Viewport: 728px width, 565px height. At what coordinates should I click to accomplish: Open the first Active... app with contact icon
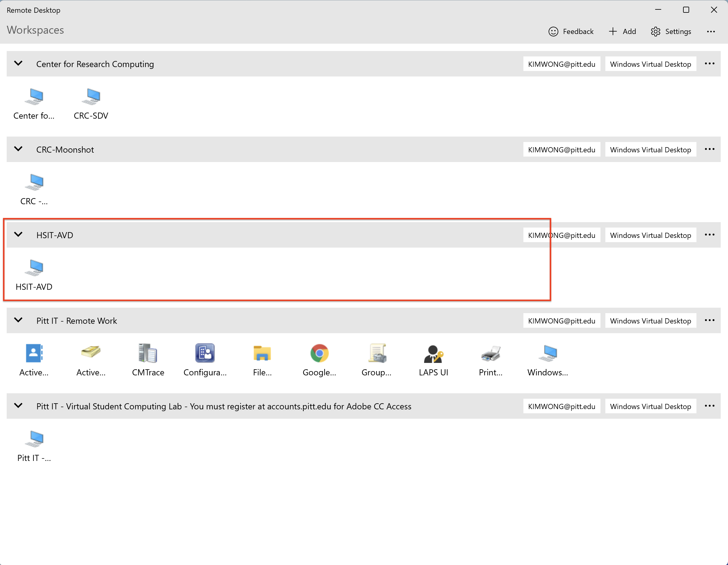(34, 360)
